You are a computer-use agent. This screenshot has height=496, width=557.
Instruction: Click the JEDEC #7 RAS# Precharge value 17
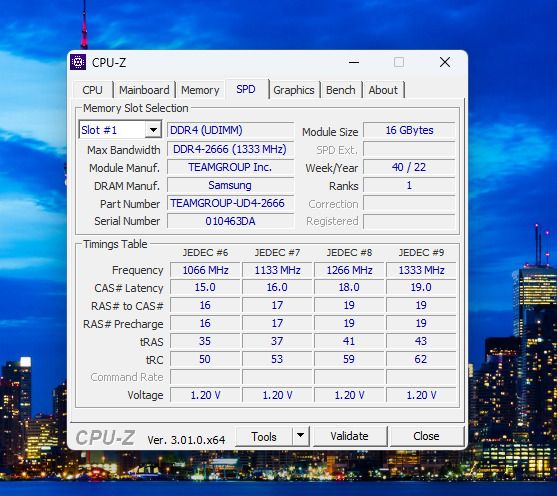[x=277, y=323]
